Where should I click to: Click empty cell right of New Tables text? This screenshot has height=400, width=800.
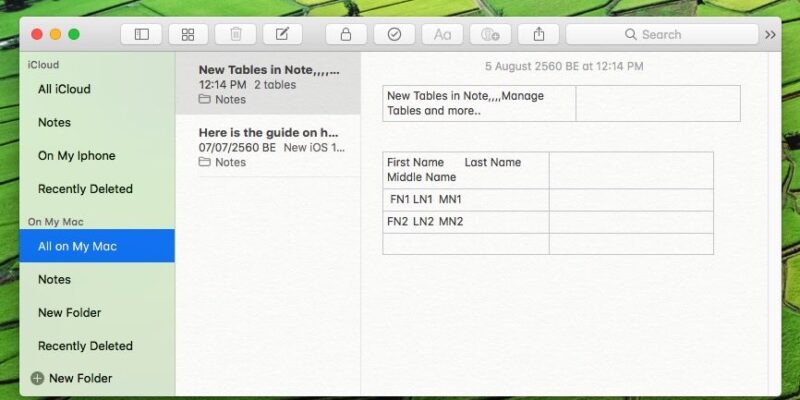658,103
